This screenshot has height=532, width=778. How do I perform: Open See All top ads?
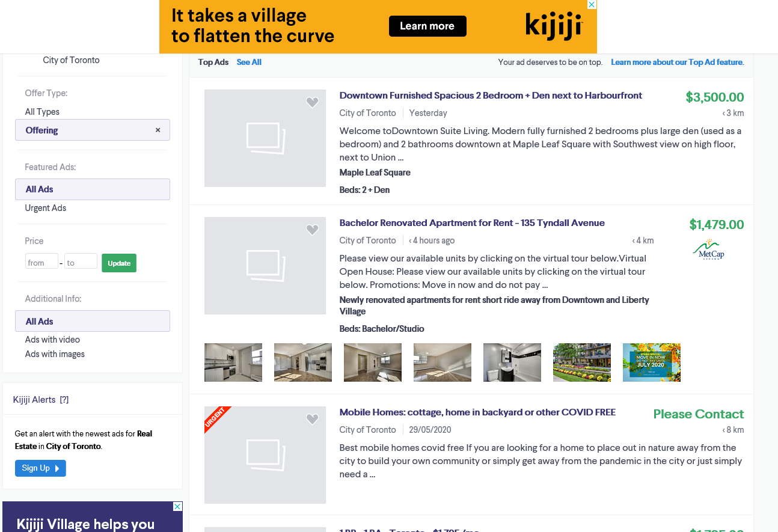[x=249, y=62]
